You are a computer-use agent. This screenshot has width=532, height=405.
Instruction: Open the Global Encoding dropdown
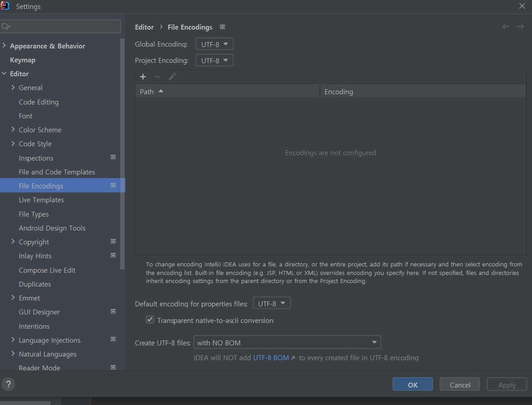214,44
